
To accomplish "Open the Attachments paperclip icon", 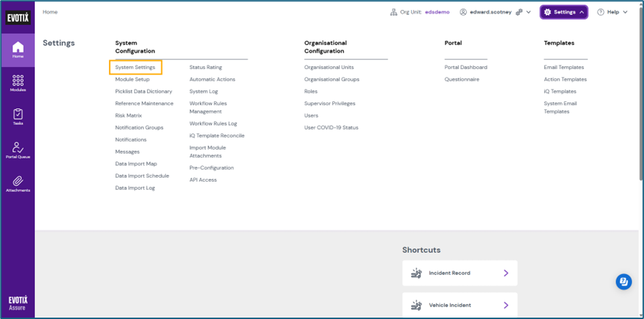I will (18, 183).
